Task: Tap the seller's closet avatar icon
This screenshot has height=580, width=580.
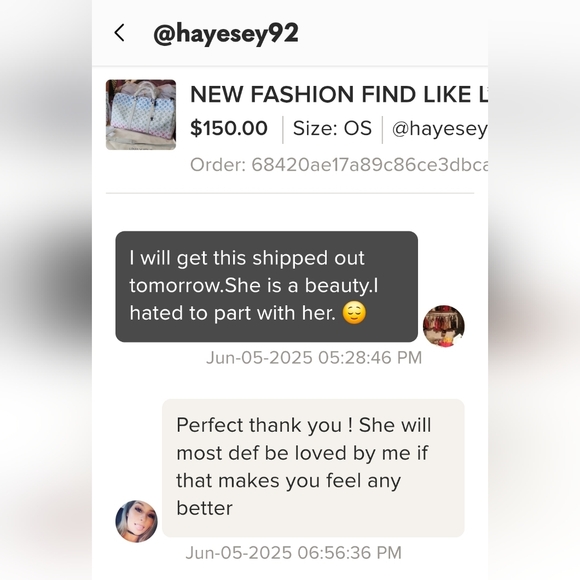Action: tap(444, 326)
